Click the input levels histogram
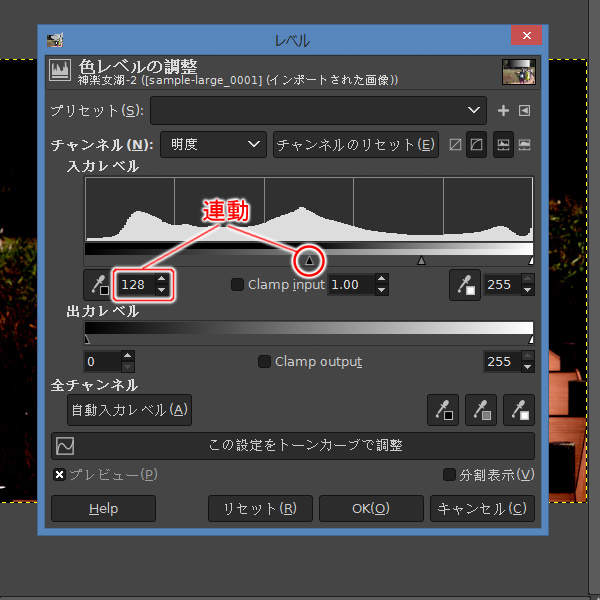The width and height of the screenshot is (600, 600). tap(309, 209)
